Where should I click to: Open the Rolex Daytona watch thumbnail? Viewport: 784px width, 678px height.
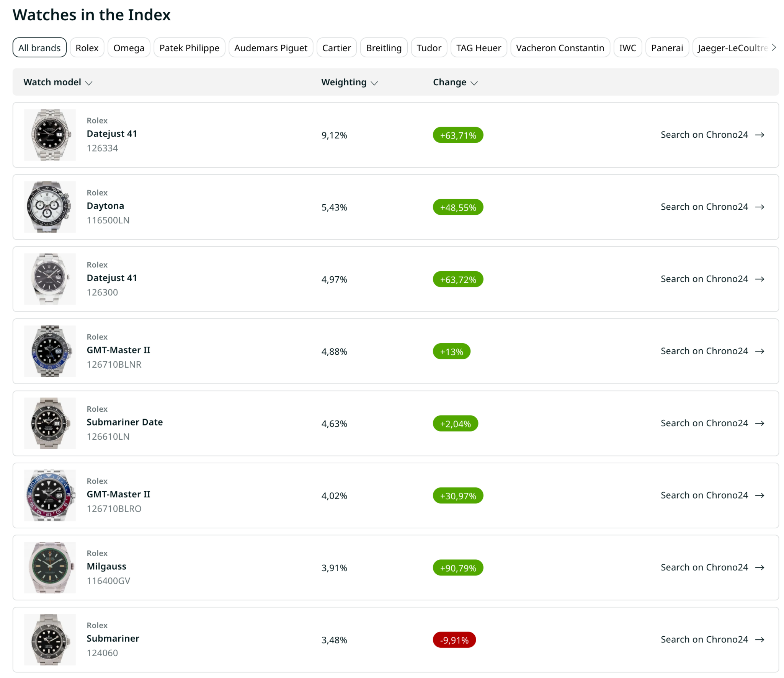tap(50, 207)
